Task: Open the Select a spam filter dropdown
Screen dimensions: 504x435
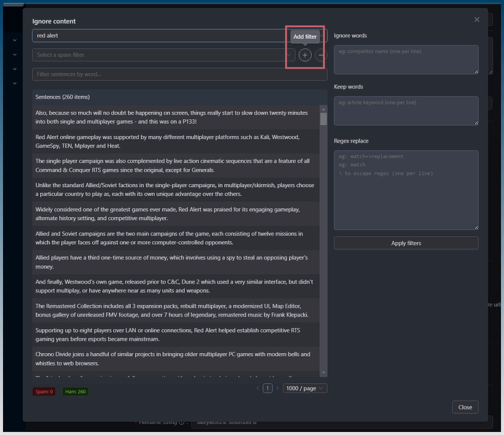Action: coord(157,55)
